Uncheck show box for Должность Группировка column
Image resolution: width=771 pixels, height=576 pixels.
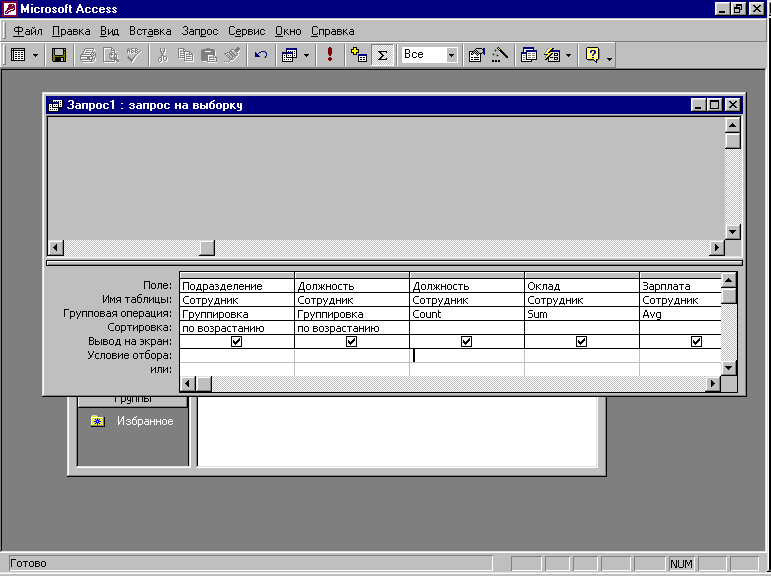point(352,341)
